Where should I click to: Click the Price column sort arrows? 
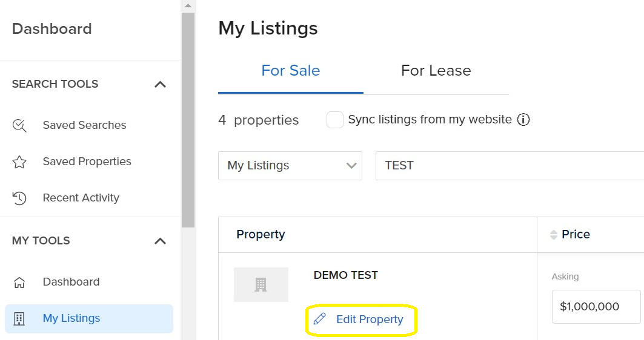click(x=553, y=235)
